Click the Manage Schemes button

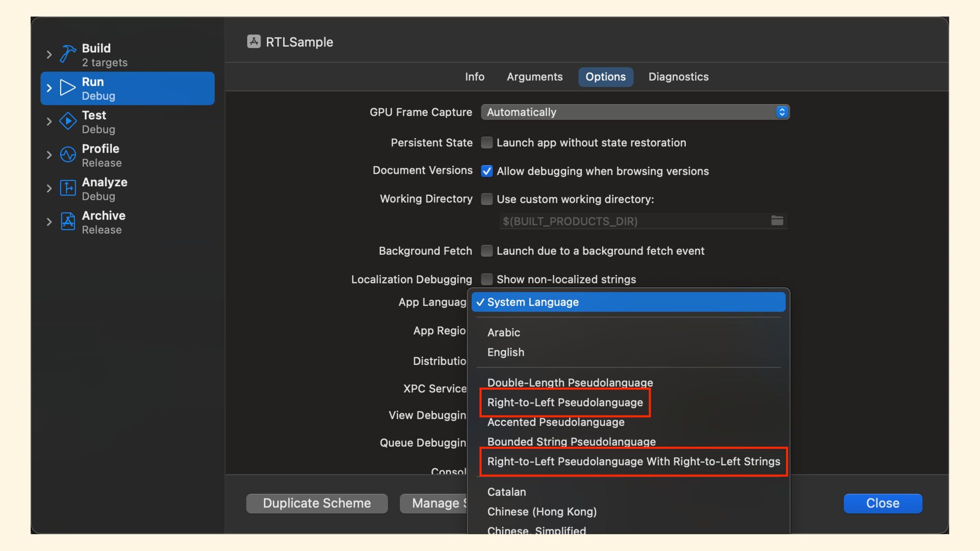pyautogui.click(x=434, y=504)
